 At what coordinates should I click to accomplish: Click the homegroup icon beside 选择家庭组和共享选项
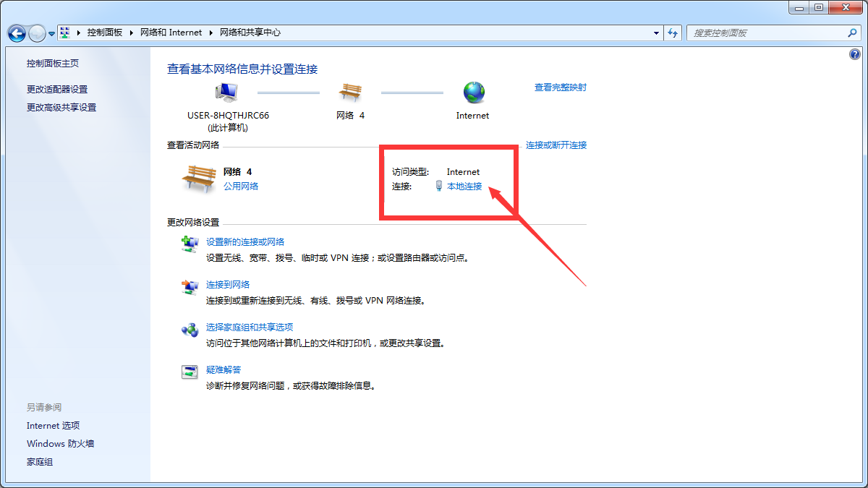tap(190, 330)
